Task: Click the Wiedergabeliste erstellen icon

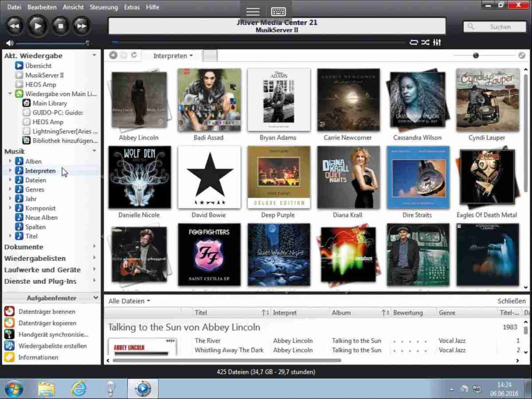Action: pos(9,346)
